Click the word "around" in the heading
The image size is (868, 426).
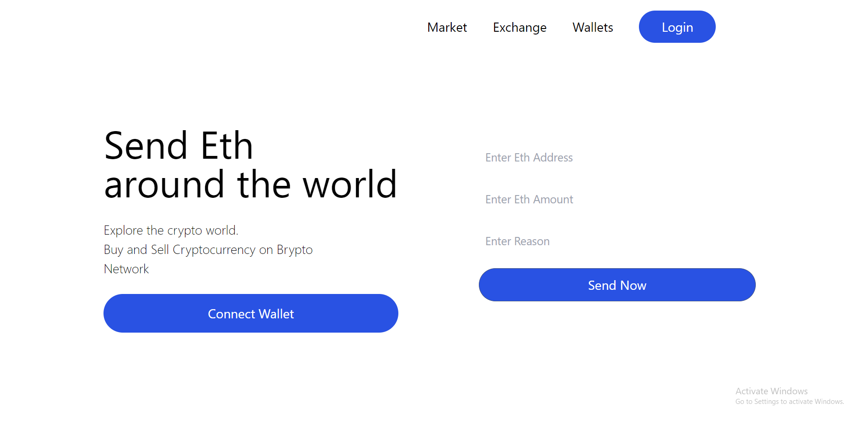(x=164, y=185)
